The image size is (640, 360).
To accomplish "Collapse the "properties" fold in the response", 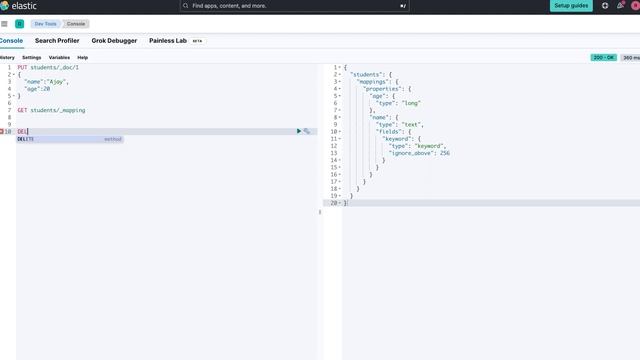I will (x=340, y=89).
